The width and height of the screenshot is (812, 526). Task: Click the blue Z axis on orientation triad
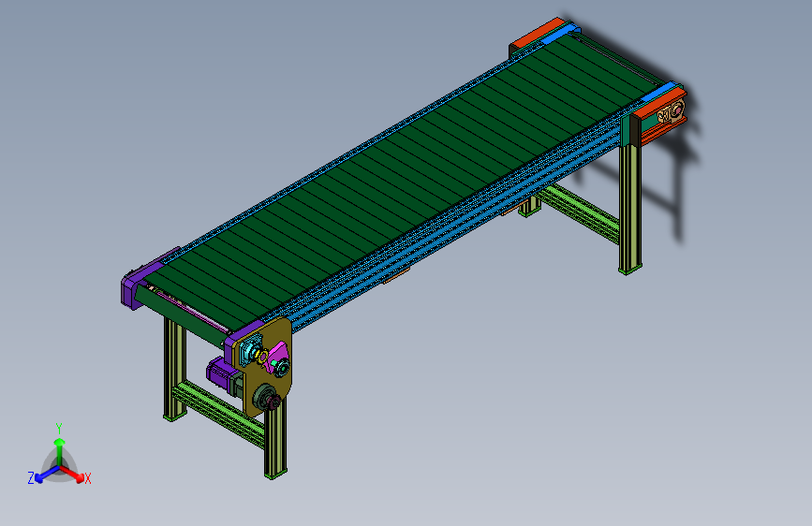pos(47,474)
